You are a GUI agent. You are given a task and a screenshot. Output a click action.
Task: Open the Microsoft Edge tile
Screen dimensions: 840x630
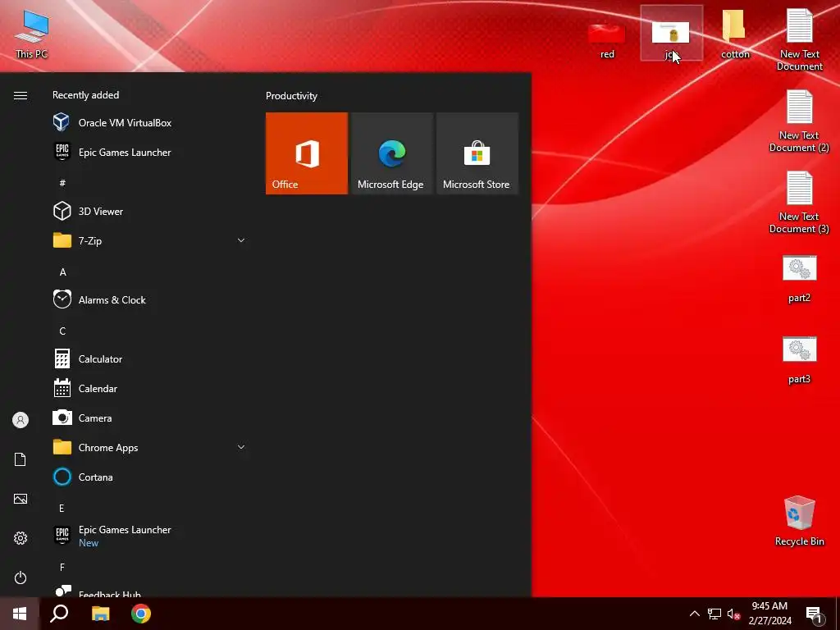click(x=391, y=153)
